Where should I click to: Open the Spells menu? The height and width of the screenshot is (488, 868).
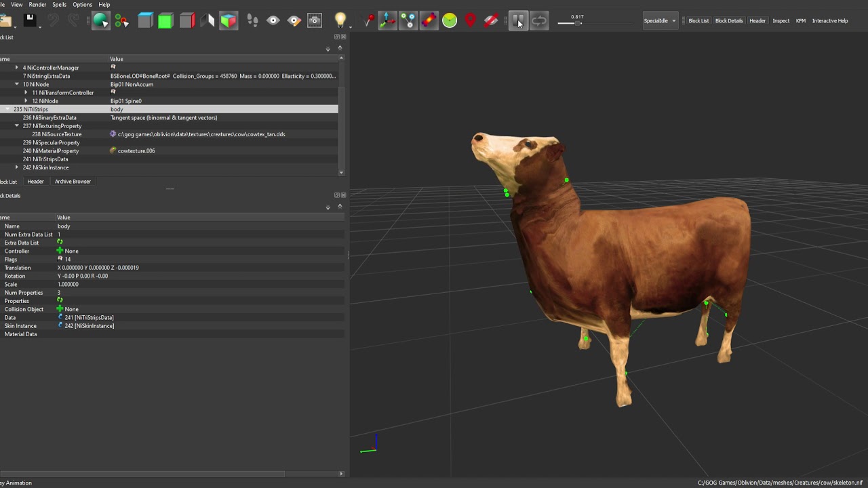(x=60, y=5)
